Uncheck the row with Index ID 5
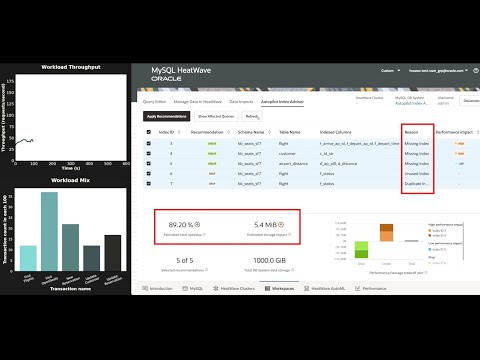 tap(149, 163)
